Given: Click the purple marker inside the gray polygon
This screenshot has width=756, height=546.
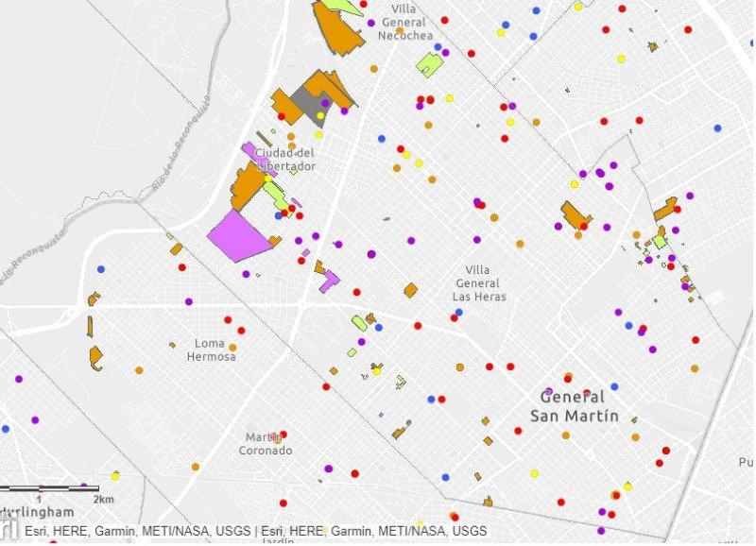Looking at the screenshot, I should (325, 103).
